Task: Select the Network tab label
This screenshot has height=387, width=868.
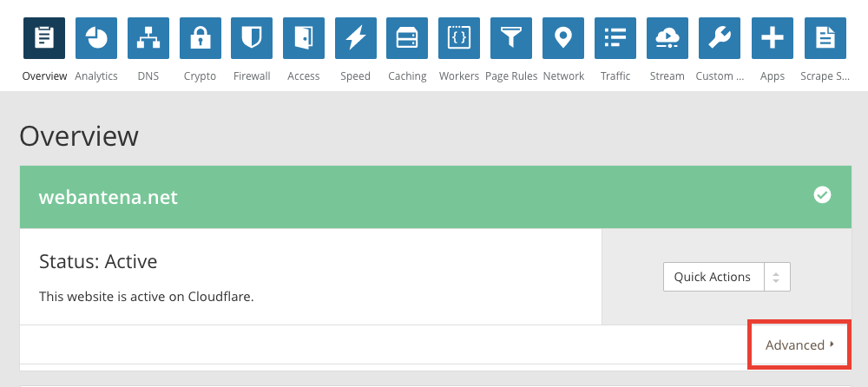Action: (x=563, y=76)
